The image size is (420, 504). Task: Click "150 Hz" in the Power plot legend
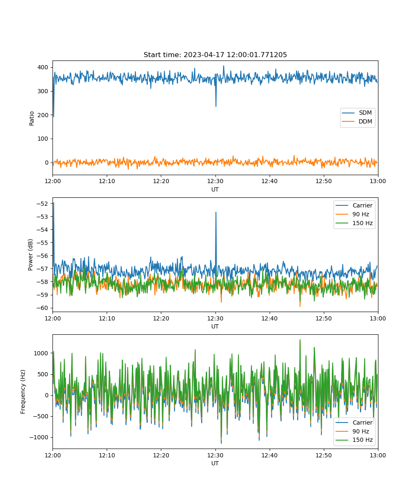click(x=362, y=223)
